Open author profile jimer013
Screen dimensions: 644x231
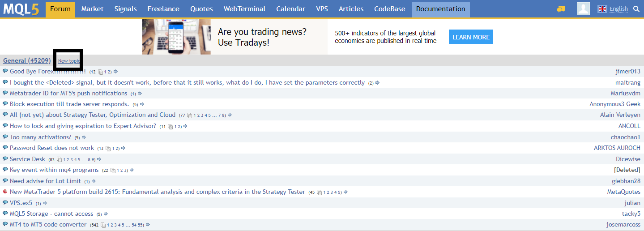(628, 72)
